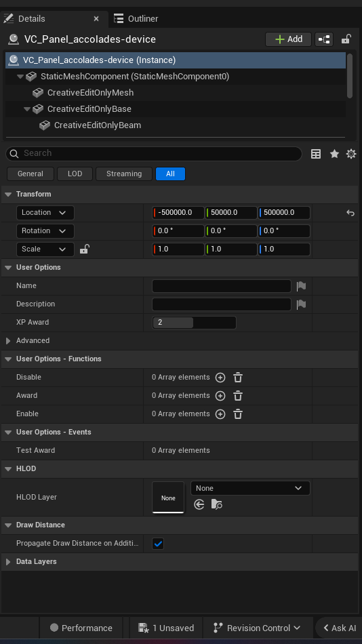Collapse User Options - Functions section
The width and height of the screenshot is (362, 644).
pyautogui.click(x=8, y=359)
